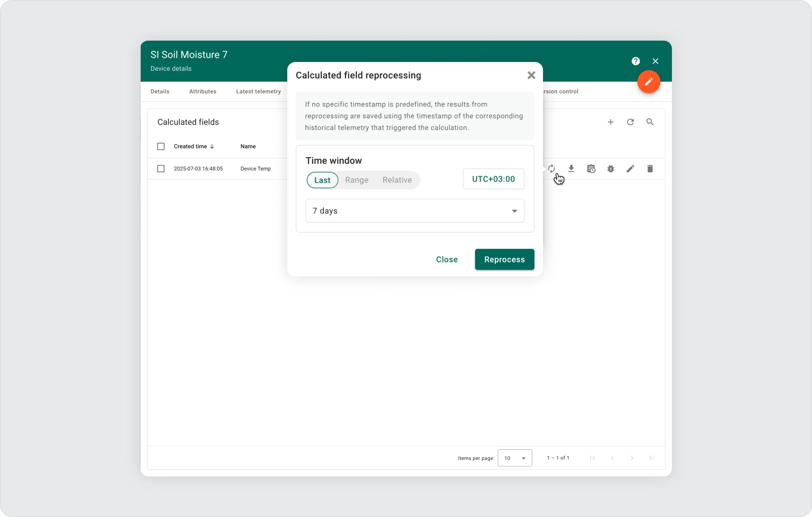The height and width of the screenshot is (517, 812).
Task: Select the Range time window option
Action: [x=357, y=180]
